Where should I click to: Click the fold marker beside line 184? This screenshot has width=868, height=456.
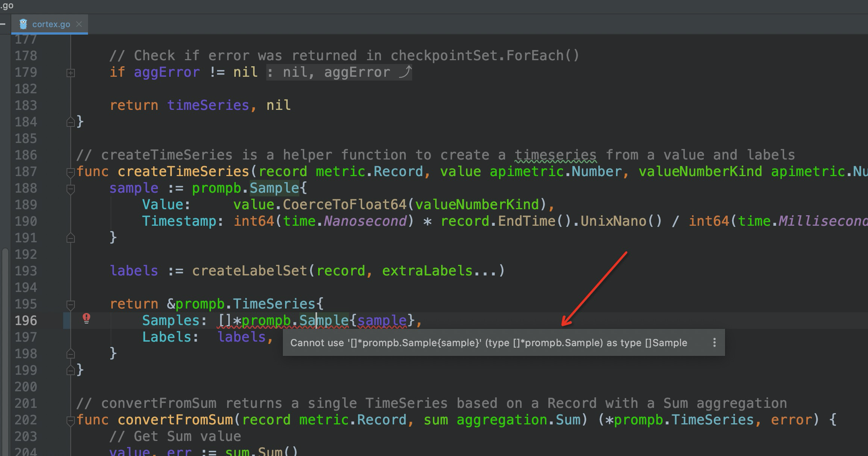(x=70, y=122)
